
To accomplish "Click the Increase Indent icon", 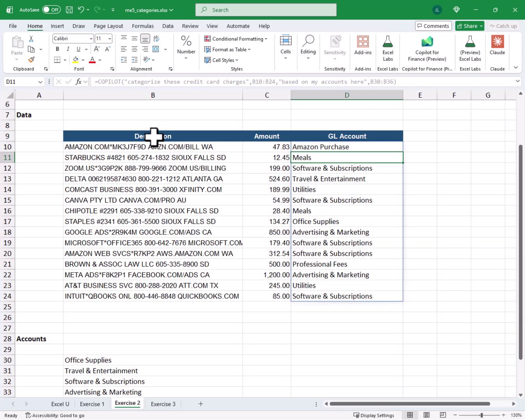I will (135, 60).
